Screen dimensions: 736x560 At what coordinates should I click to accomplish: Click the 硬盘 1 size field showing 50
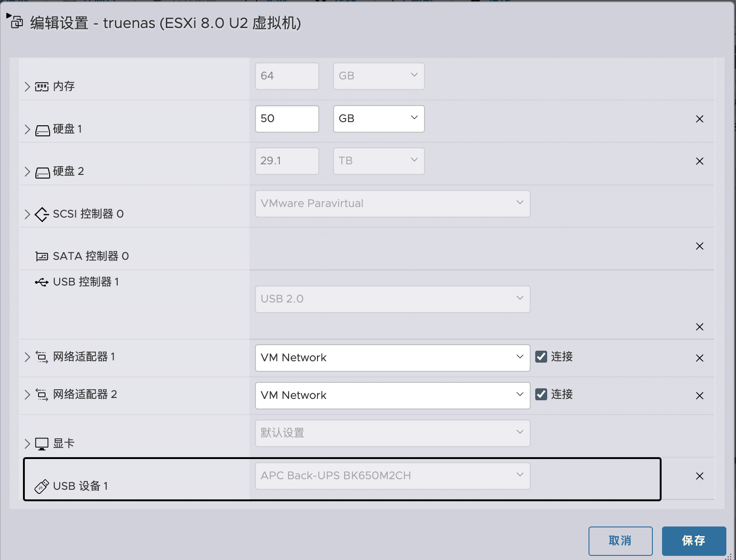click(287, 119)
